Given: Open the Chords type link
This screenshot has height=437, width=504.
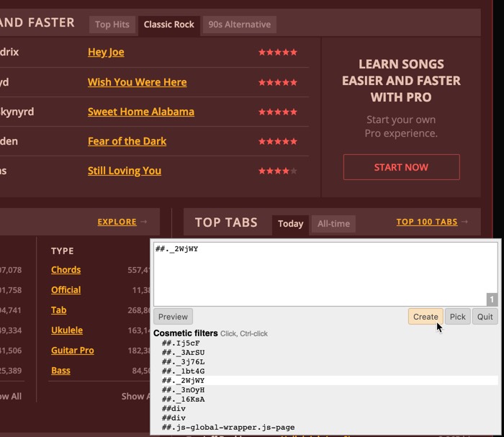Looking at the screenshot, I should pos(66,269).
